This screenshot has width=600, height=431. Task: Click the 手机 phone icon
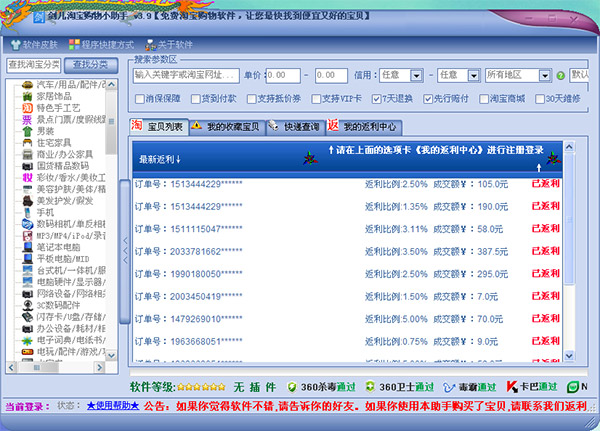coord(27,212)
